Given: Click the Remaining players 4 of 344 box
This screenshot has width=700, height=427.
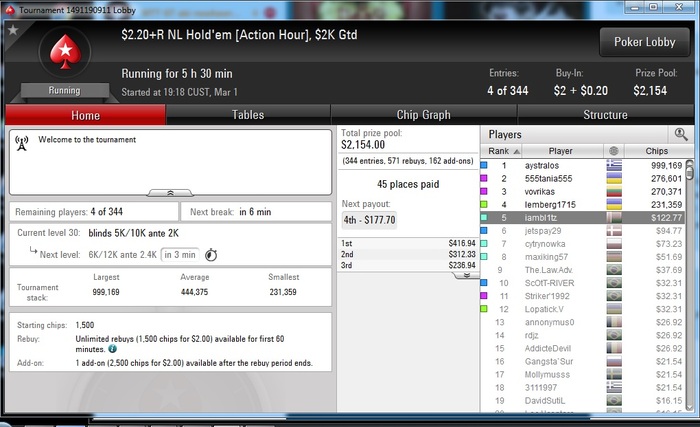Looking at the screenshot, I should pos(94,212).
